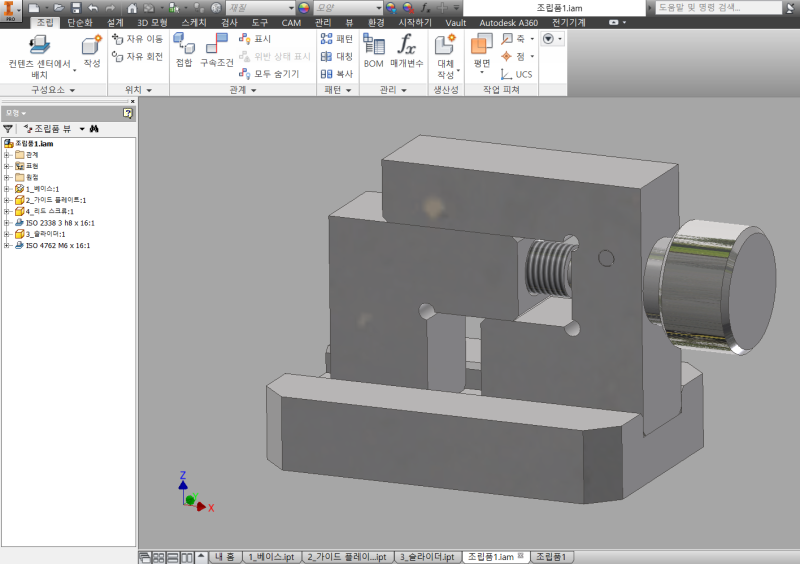Click the browser filter funnel icon

point(8,129)
